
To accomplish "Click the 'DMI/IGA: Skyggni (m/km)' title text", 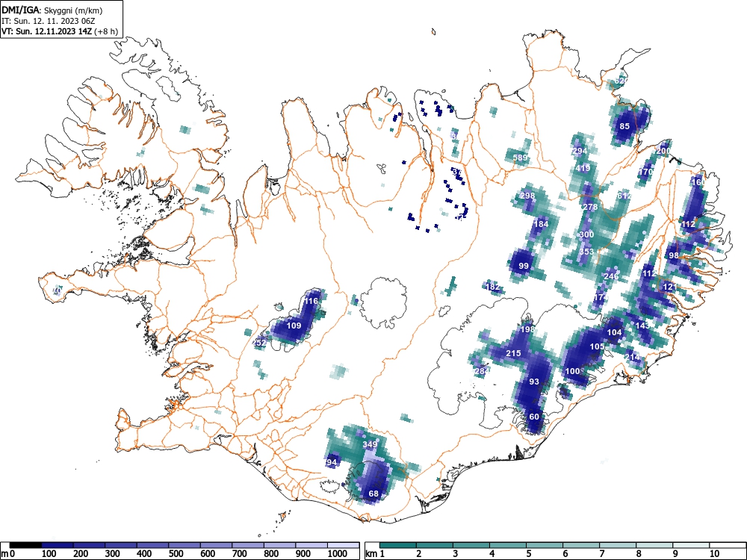I will click(x=52, y=10).
